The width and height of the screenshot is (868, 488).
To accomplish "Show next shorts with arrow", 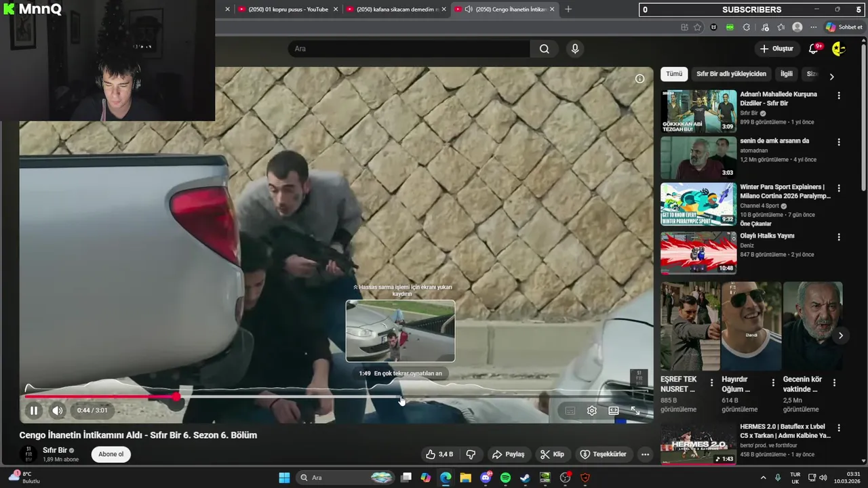I will 840,335.
